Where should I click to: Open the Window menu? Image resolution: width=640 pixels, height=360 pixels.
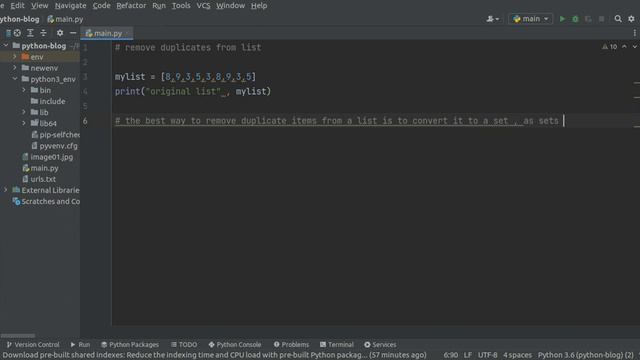click(230, 6)
